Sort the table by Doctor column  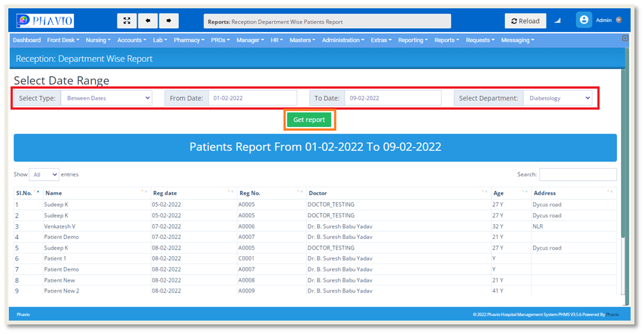click(484, 192)
